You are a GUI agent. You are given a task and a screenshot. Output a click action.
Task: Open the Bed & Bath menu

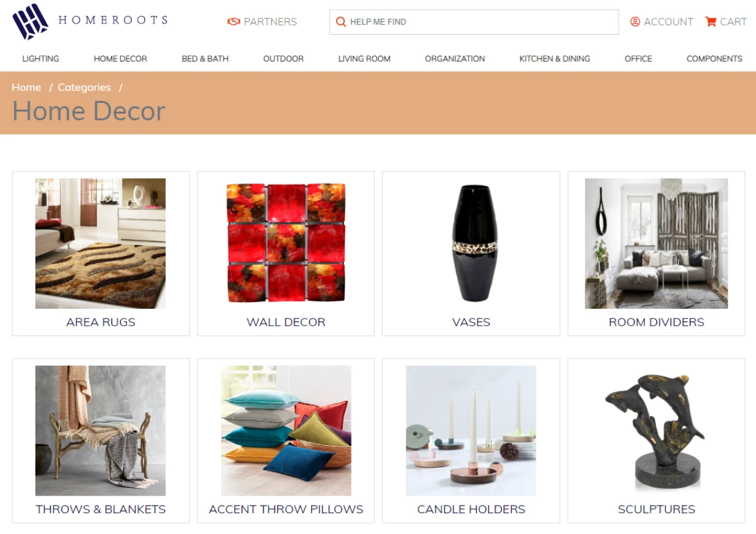(205, 59)
